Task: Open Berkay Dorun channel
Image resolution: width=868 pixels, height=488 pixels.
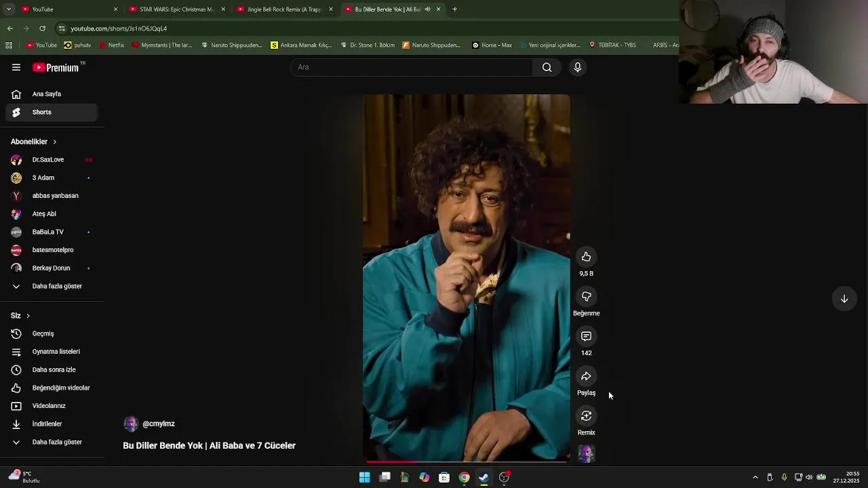Action: [x=52, y=268]
